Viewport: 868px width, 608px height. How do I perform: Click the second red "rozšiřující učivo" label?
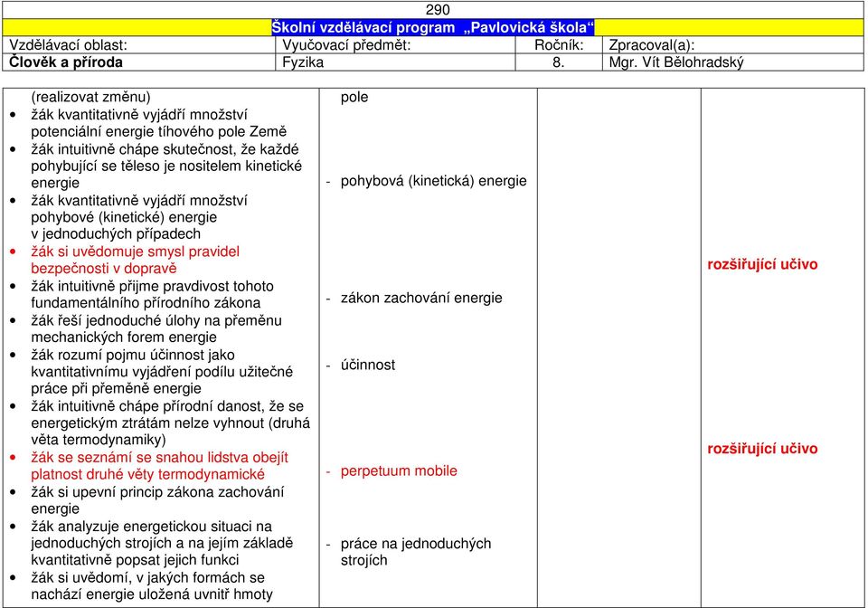click(x=762, y=449)
